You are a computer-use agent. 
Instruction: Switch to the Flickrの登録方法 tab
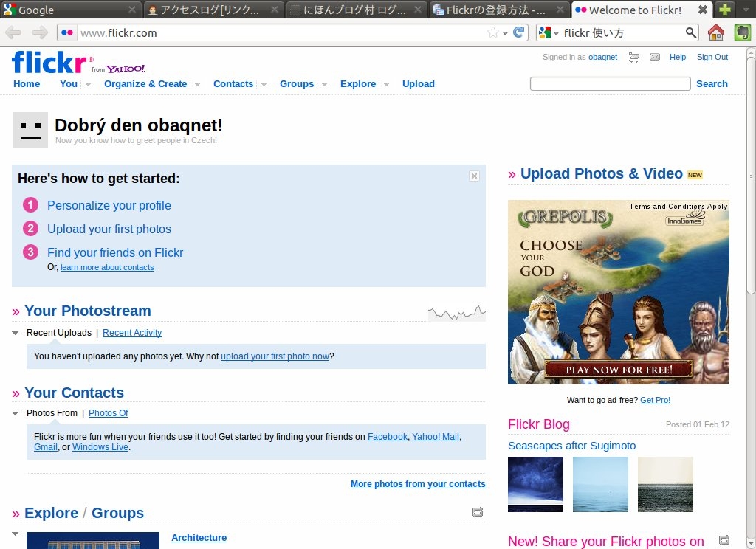(498, 10)
